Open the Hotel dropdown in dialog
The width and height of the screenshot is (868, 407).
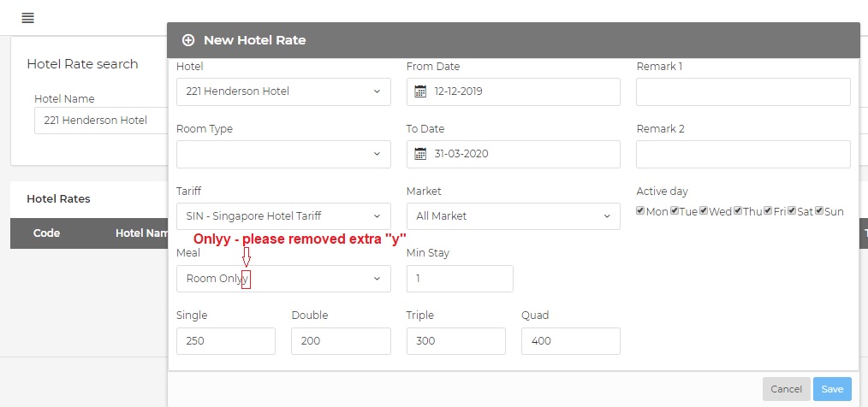283,91
